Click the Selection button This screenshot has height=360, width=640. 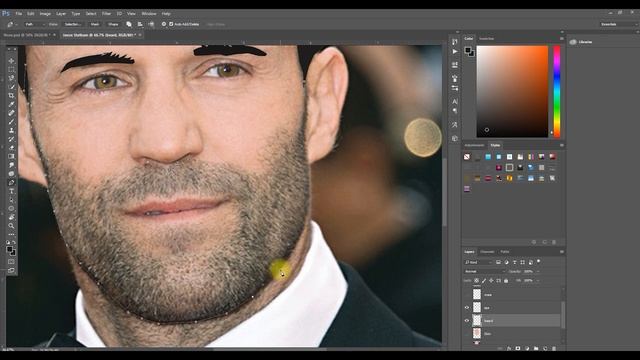pos(73,24)
